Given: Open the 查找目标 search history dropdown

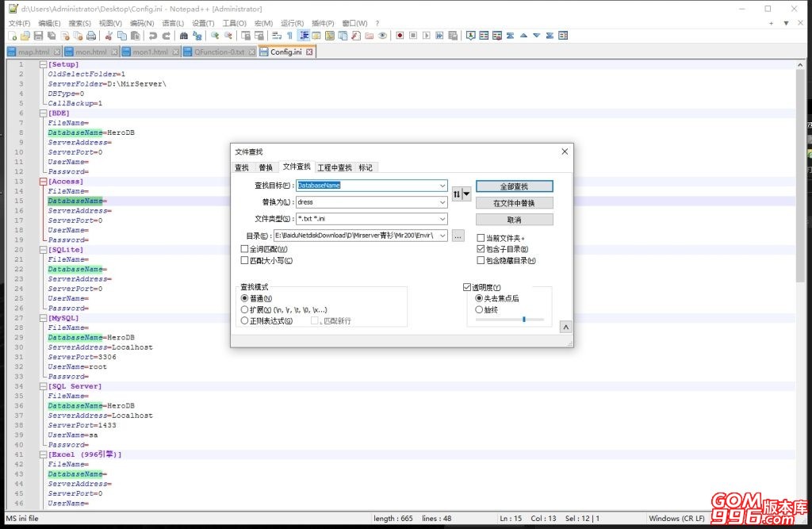Looking at the screenshot, I should click(x=443, y=186).
